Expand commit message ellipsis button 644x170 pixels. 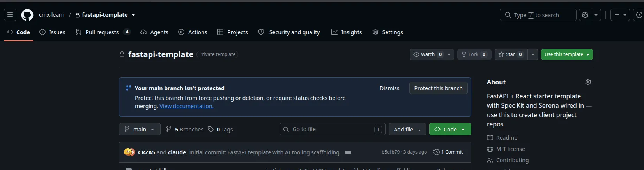348,152
